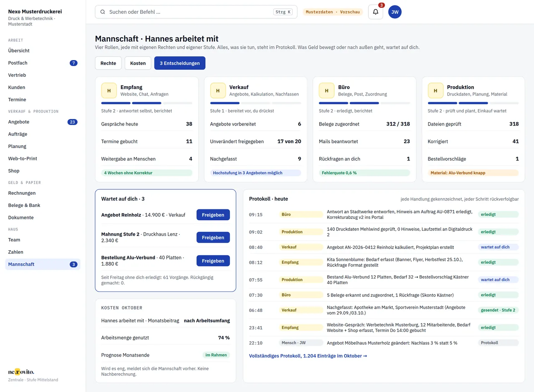
Task: Focus the Suchen oder Befehl search field
Action: point(196,12)
